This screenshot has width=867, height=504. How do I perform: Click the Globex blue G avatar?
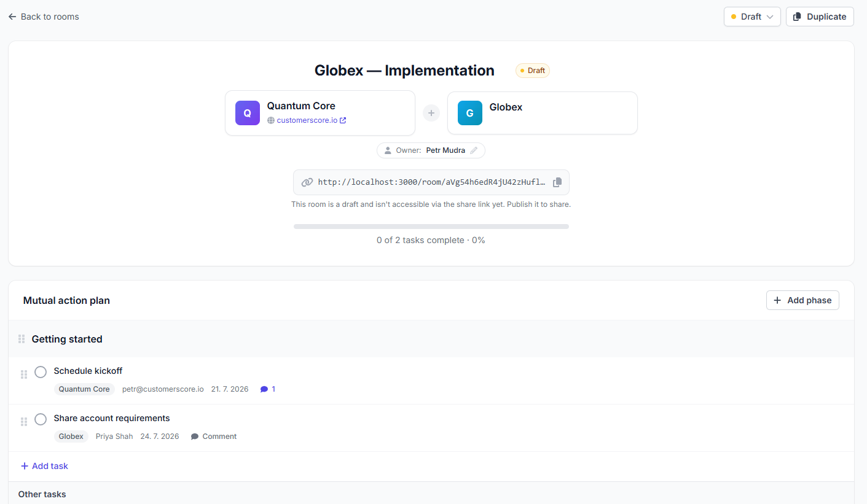(470, 113)
